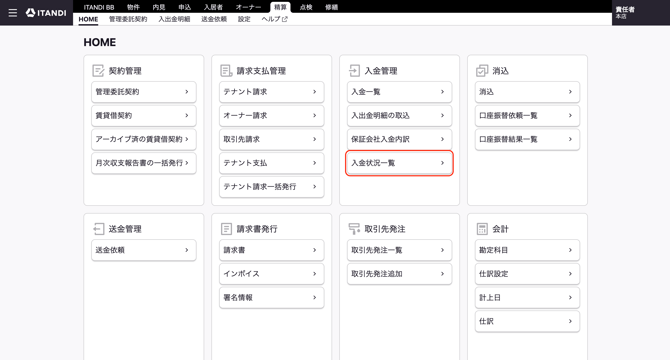Open 入出金明細の取込
Screen dimensions: 670x360
point(400,116)
